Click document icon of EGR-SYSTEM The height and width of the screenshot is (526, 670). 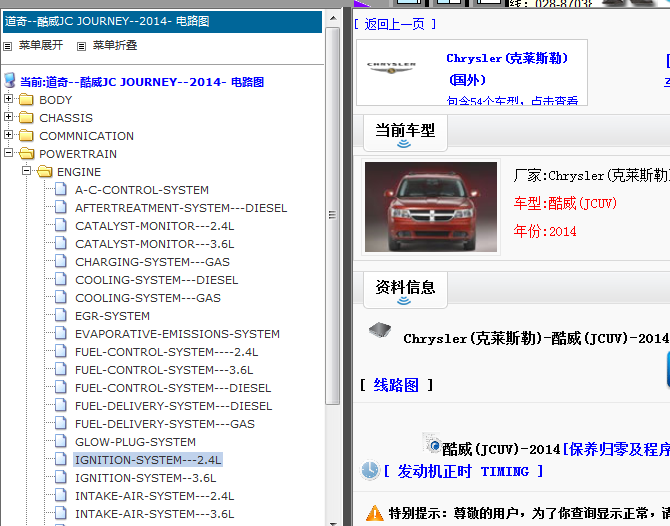[61, 314]
